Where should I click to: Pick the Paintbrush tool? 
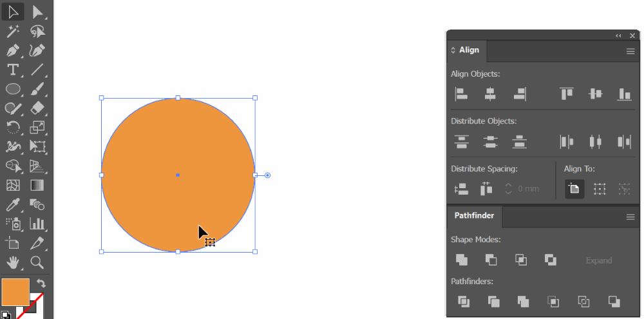click(x=37, y=89)
